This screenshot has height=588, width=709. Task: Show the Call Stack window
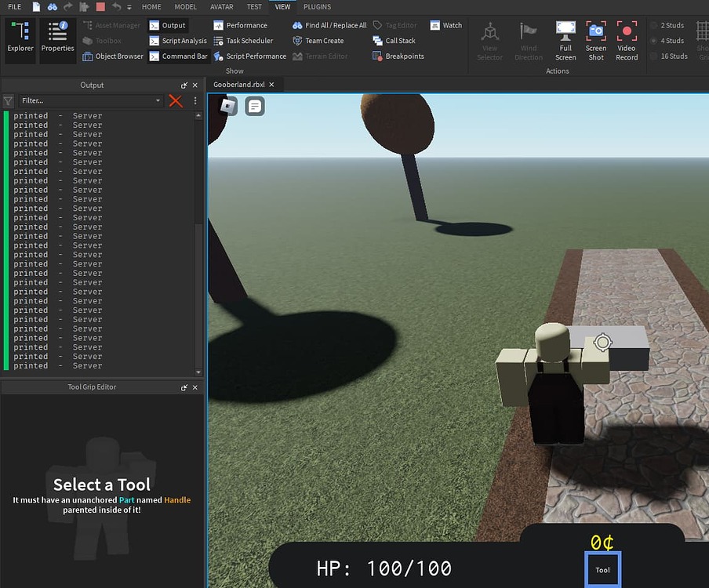[x=394, y=41]
